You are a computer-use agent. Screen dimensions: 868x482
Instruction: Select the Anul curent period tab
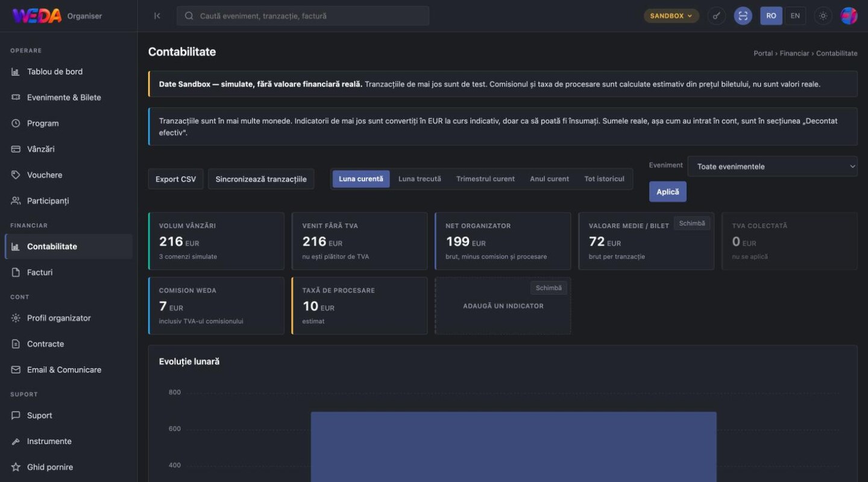pyautogui.click(x=549, y=179)
